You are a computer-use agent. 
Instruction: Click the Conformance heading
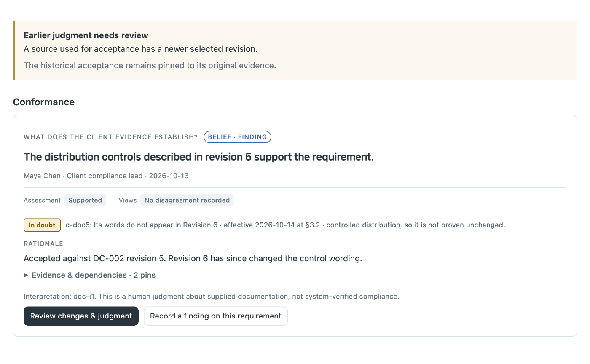click(44, 102)
